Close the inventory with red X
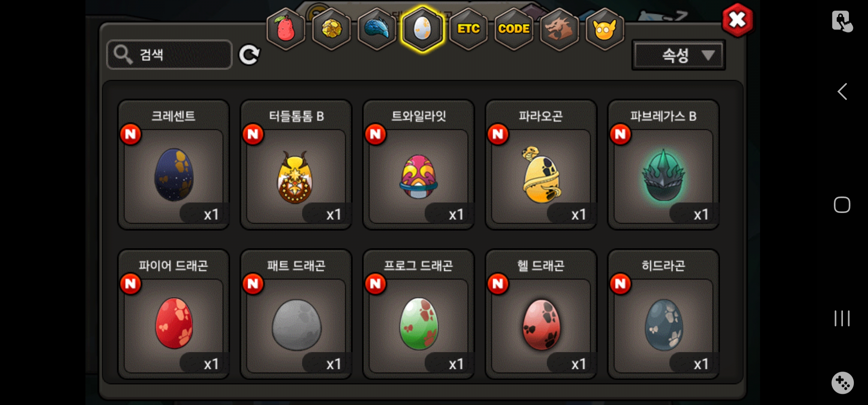The width and height of the screenshot is (868, 405). [737, 20]
